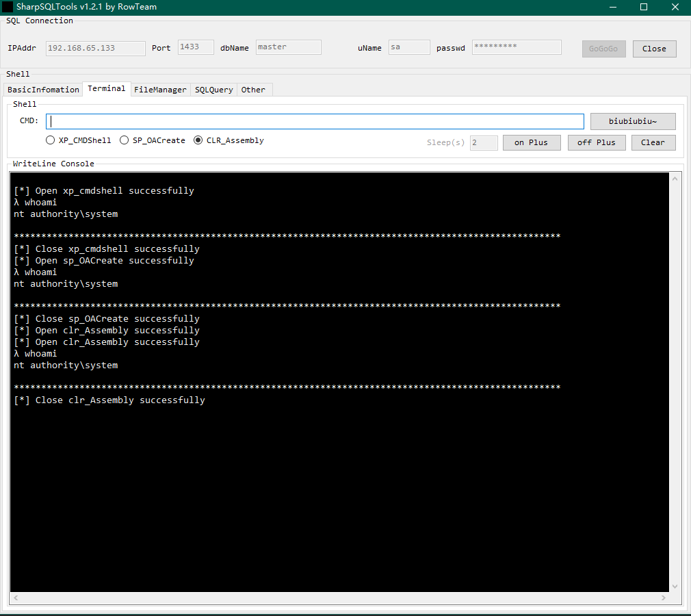Click the passwd masked field
Viewport: 691px width, 616px height.
click(x=517, y=47)
